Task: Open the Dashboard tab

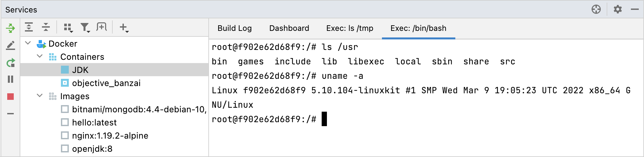Action: pyautogui.click(x=289, y=28)
